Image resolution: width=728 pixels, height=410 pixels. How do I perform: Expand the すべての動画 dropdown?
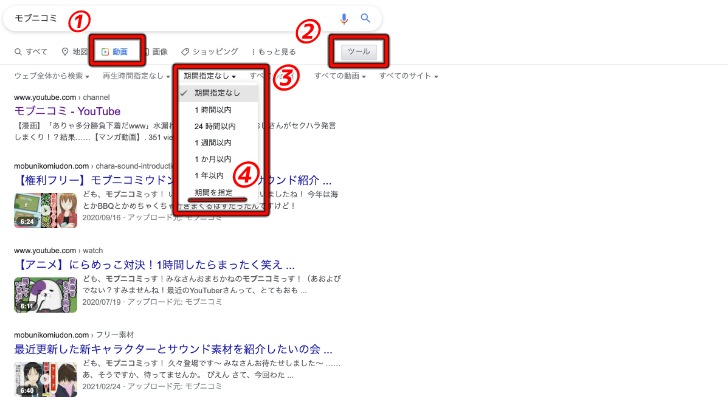[x=340, y=76]
